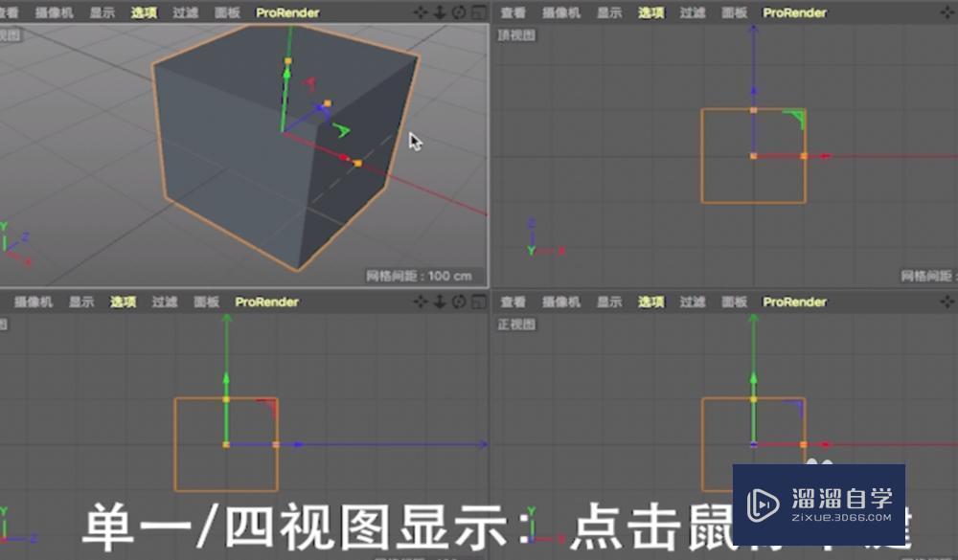Select the pan camera icon in perspective viewport

(x=420, y=12)
